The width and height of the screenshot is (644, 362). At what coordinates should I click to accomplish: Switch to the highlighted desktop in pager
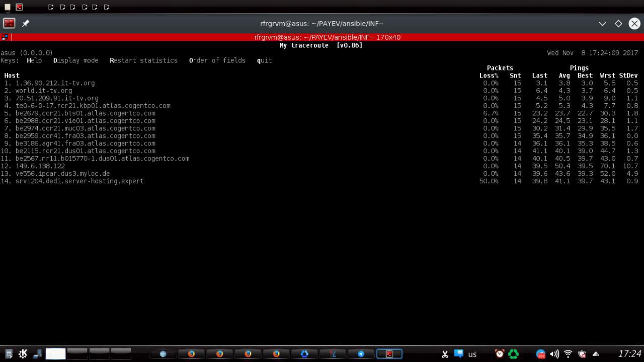[55, 354]
